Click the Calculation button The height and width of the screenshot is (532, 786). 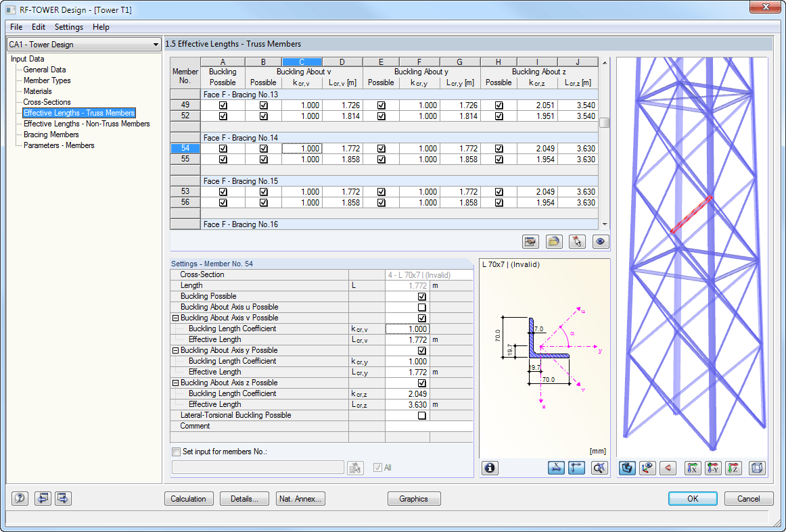[189, 499]
